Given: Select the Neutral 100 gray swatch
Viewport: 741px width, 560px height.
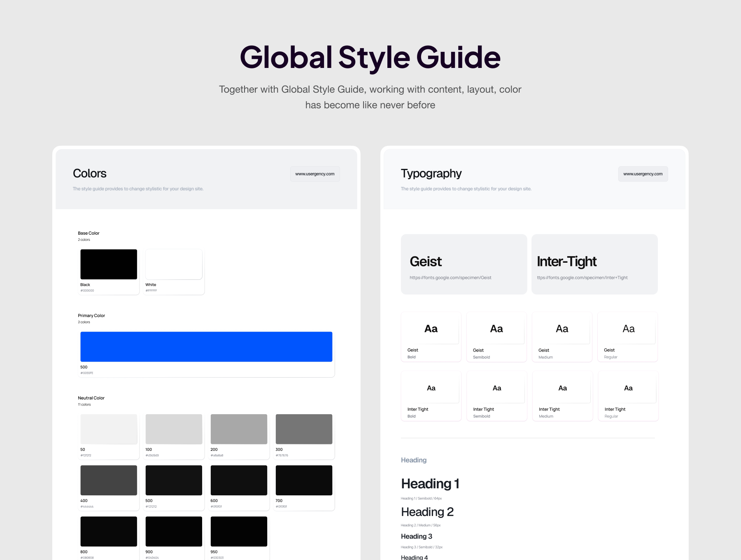Looking at the screenshot, I should click(x=174, y=429).
